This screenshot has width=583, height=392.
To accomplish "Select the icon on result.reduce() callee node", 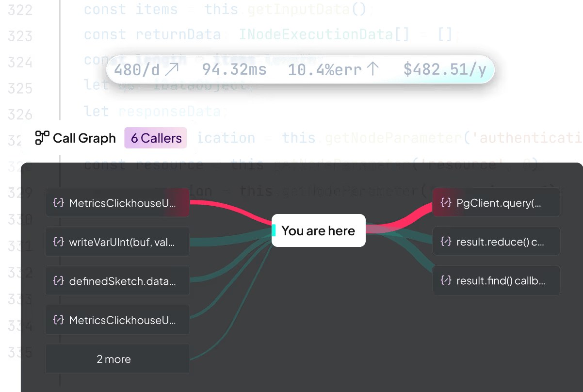I will click(446, 241).
